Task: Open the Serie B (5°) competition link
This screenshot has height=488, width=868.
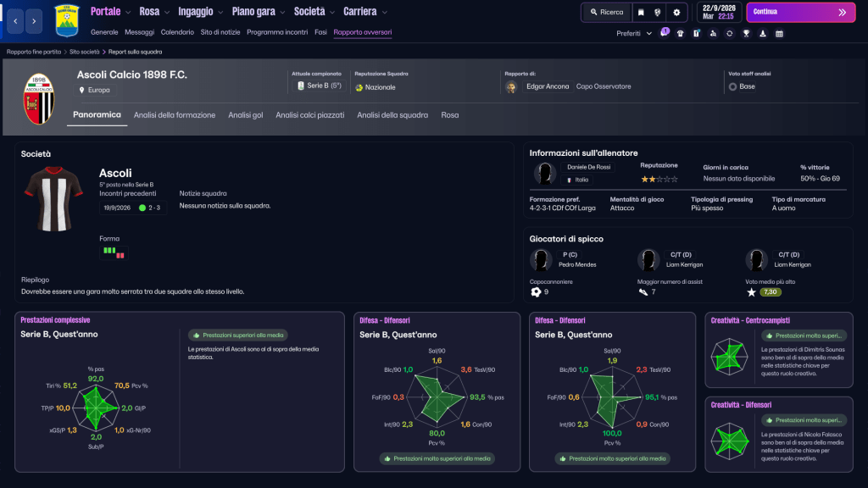Action: [320, 86]
